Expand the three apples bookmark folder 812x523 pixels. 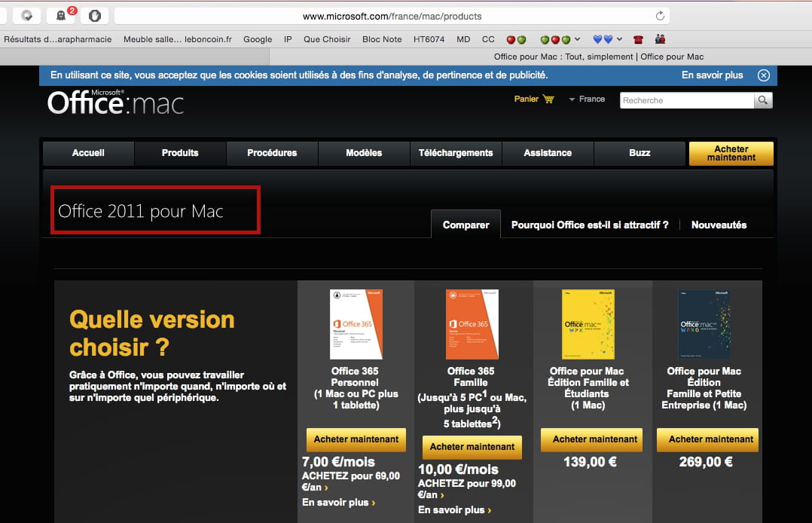pyautogui.click(x=559, y=39)
